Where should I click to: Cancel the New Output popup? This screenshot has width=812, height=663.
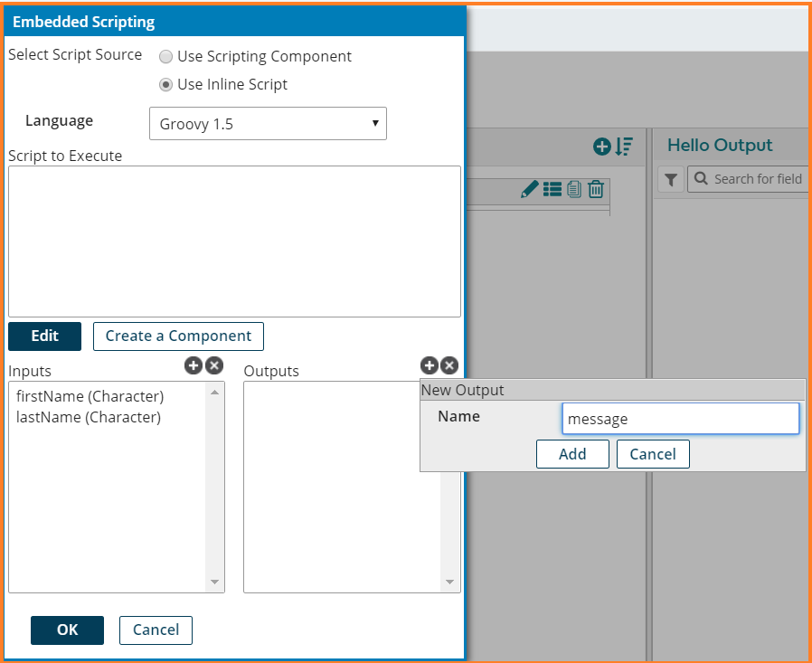click(653, 454)
